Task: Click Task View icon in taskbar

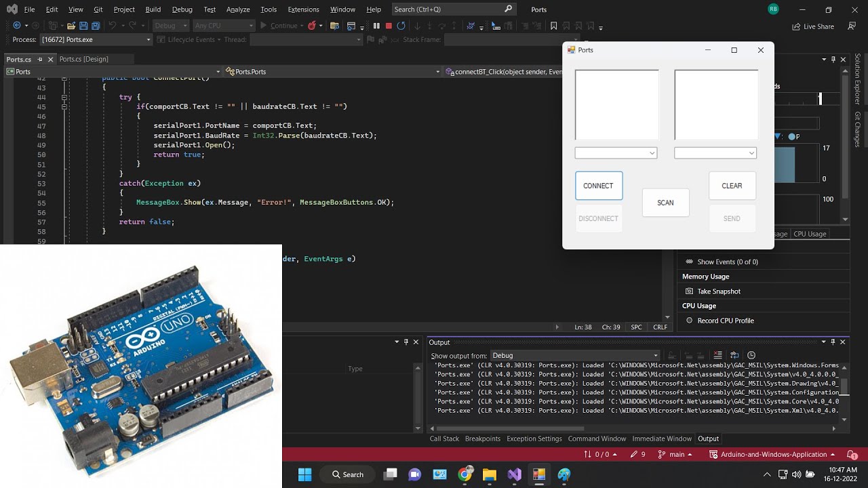Action: 390,474
